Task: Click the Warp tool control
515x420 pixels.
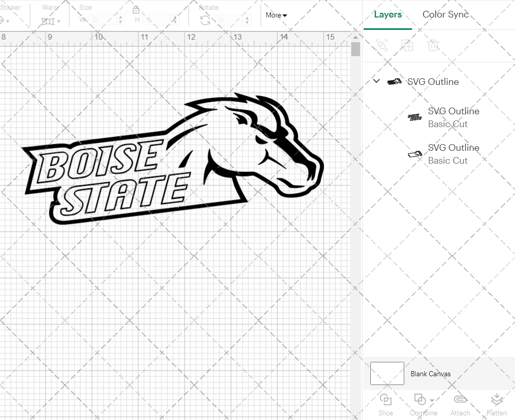Action: pos(49,21)
